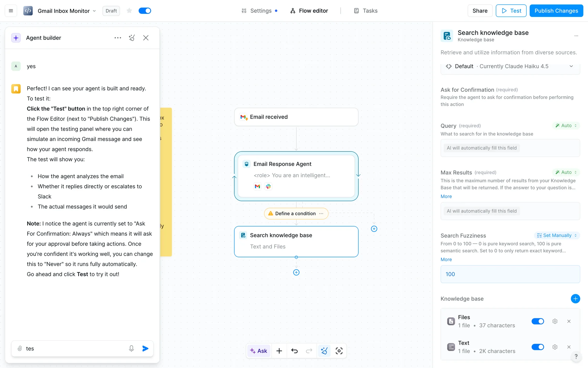Favorite the agent with star icon
The height and width of the screenshot is (368, 588).
tap(129, 11)
